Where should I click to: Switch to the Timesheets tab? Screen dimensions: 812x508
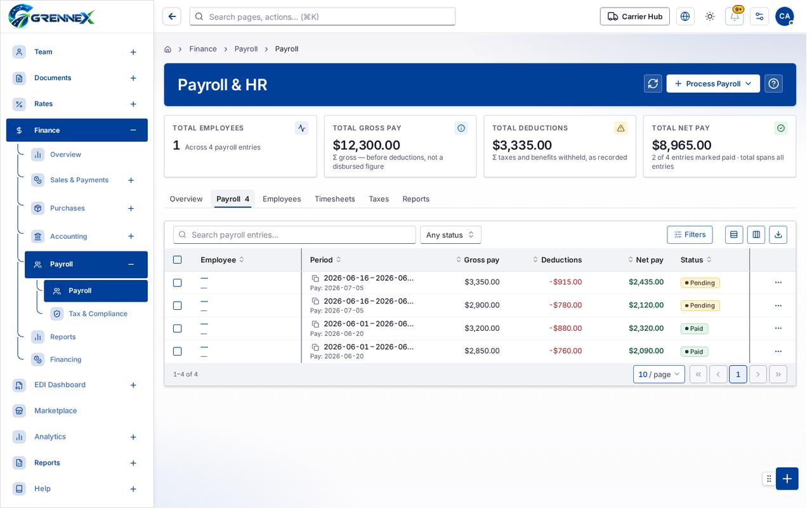(335, 199)
